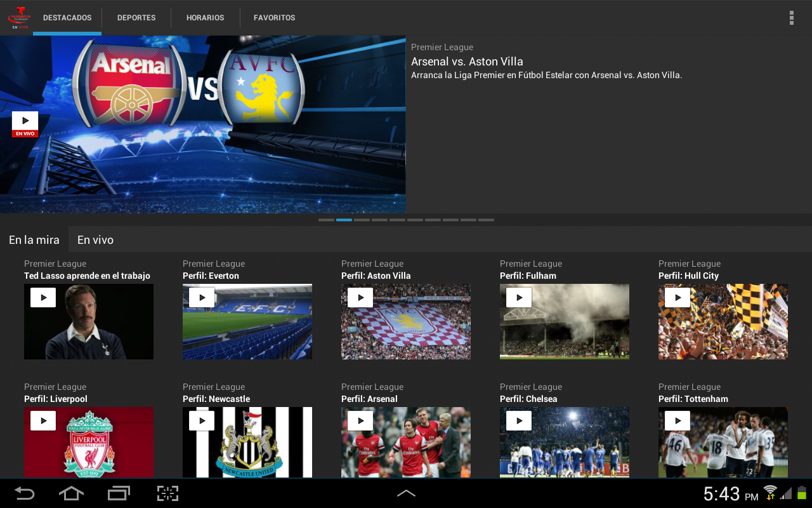Play the Perfil: Liverpool video
Image resolution: width=812 pixels, height=508 pixels.
[43, 420]
